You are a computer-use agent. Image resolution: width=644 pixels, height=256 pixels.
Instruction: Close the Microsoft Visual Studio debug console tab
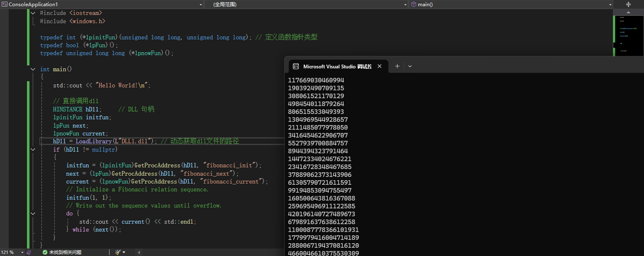(x=379, y=66)
